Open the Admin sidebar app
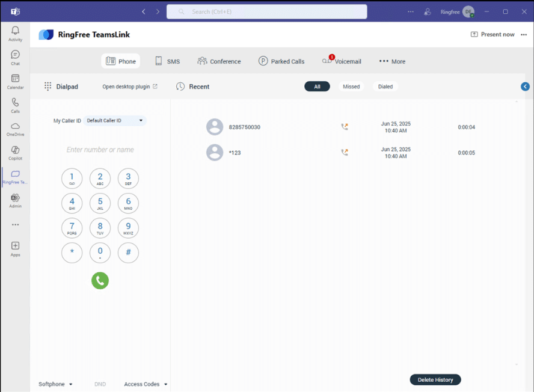Viewport: 534px width, 392px height. [15, 201]
